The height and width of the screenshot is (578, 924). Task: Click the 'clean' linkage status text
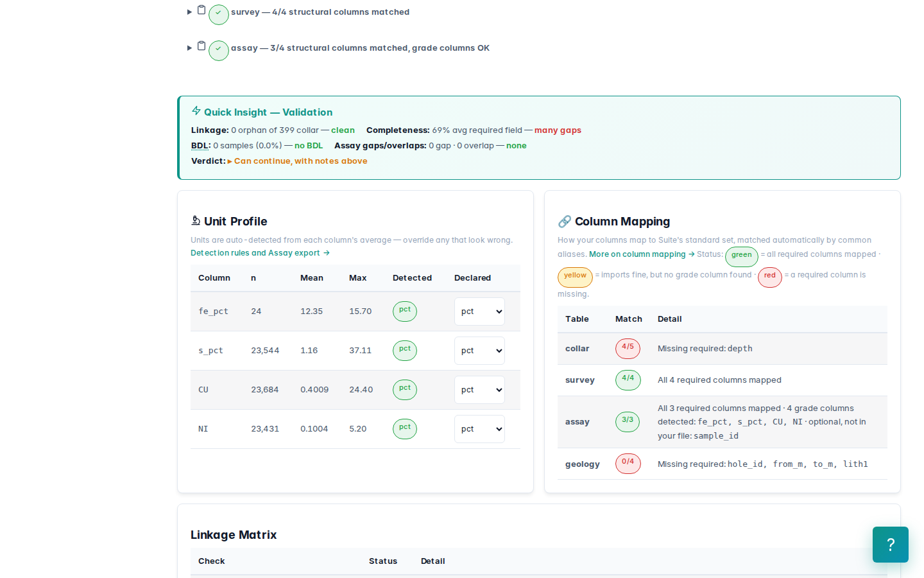tap(343, 130)
